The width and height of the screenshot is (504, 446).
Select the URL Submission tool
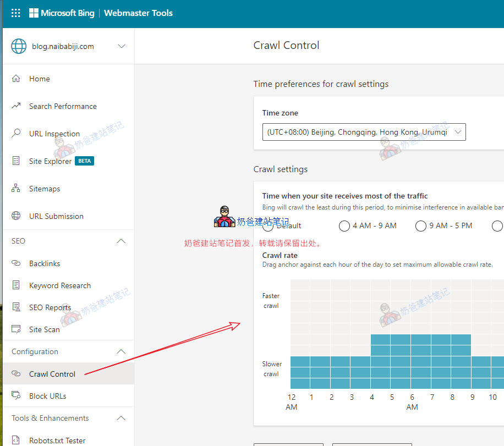coord(54,216)
